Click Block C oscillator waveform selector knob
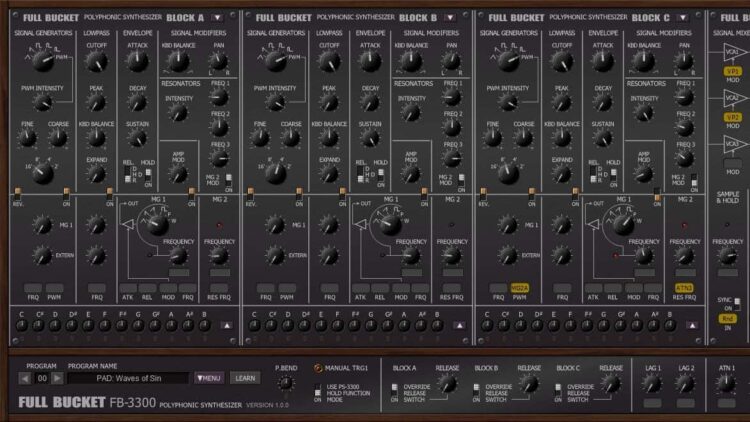 click(508, 61)
